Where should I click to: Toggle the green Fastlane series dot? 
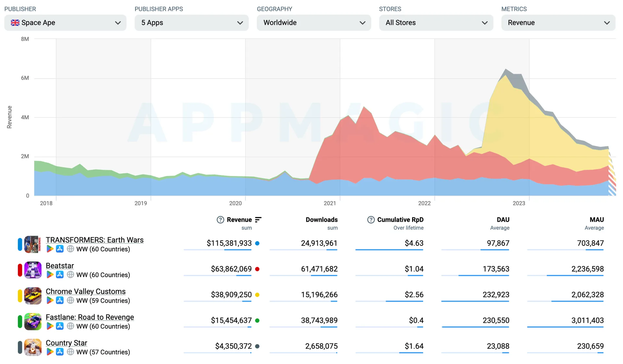click(x=257, y=321)
